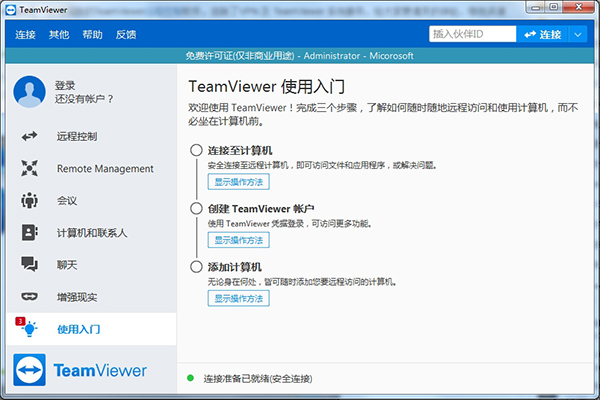Select the 连接至计算机 step circle
Image resolution: width=600 pixels, height=400 pixels.
point(196,150)
